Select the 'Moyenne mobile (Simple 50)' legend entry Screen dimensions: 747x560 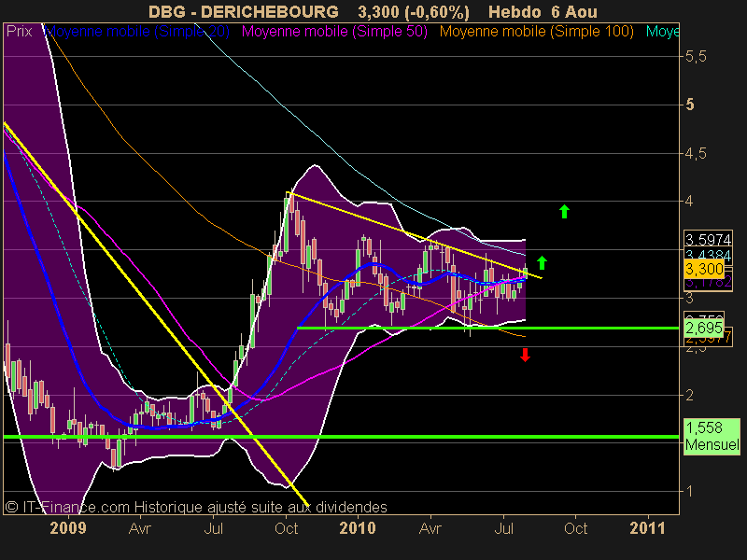click(x=334, y=32)
